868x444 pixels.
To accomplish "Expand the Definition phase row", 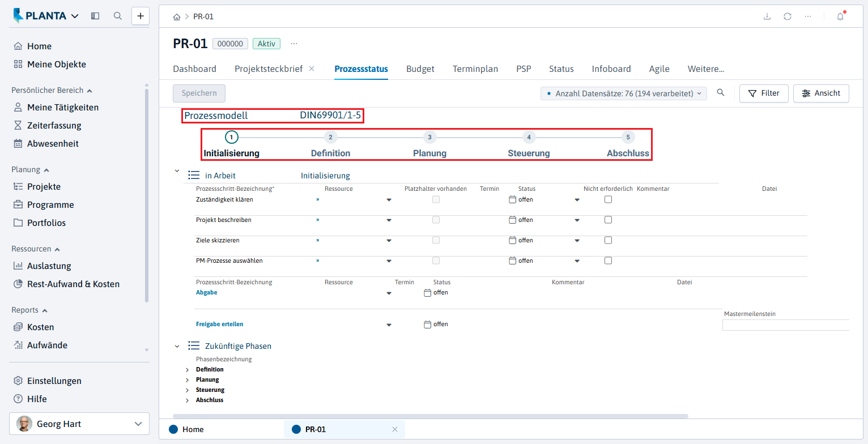I will 188,370.
